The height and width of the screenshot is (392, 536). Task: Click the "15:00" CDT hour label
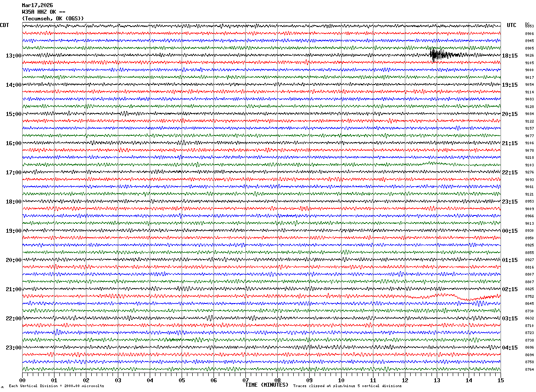point(13,114)
